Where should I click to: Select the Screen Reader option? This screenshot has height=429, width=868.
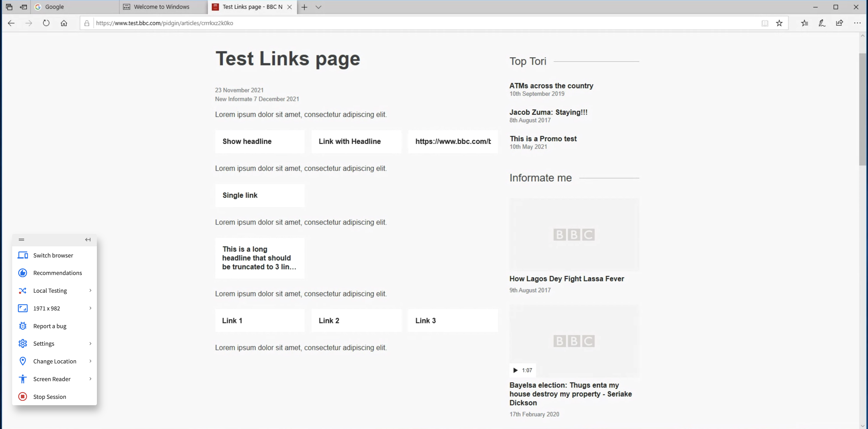coord(51,379)
